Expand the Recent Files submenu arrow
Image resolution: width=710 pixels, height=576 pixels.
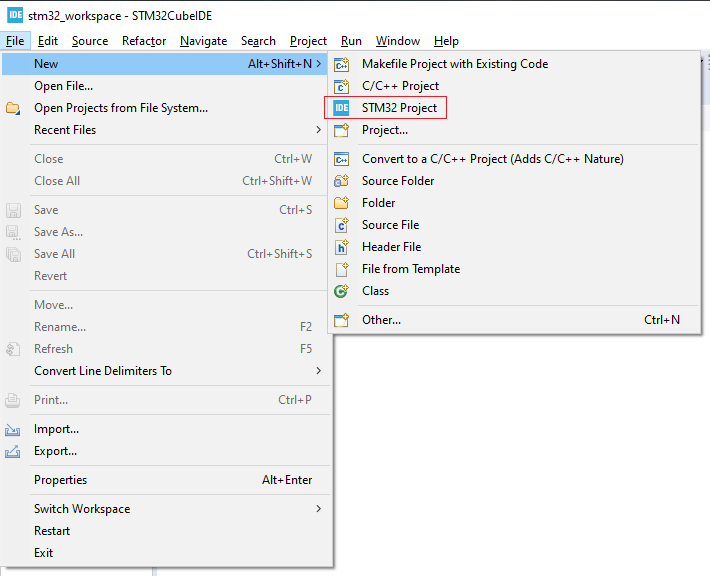tap(319, 130)
